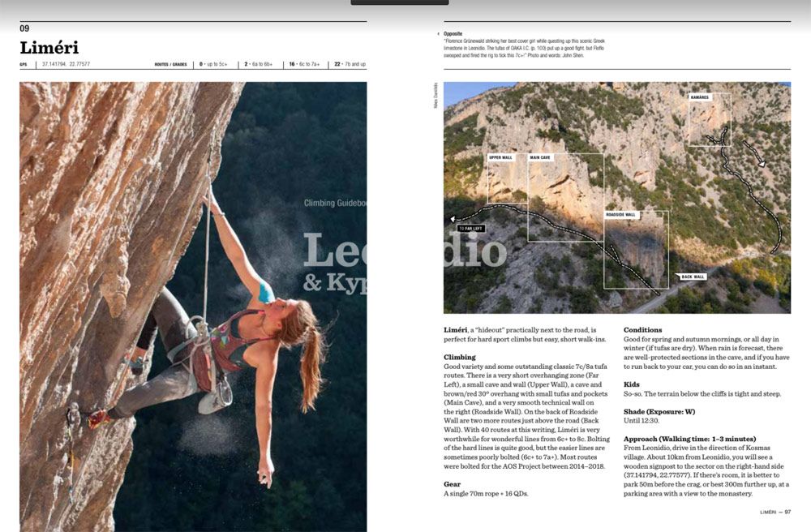Click the Shade (Exposure: W) heading
Image resolution: width=811 pixels, height=532 pixels.
coord(659,411)
